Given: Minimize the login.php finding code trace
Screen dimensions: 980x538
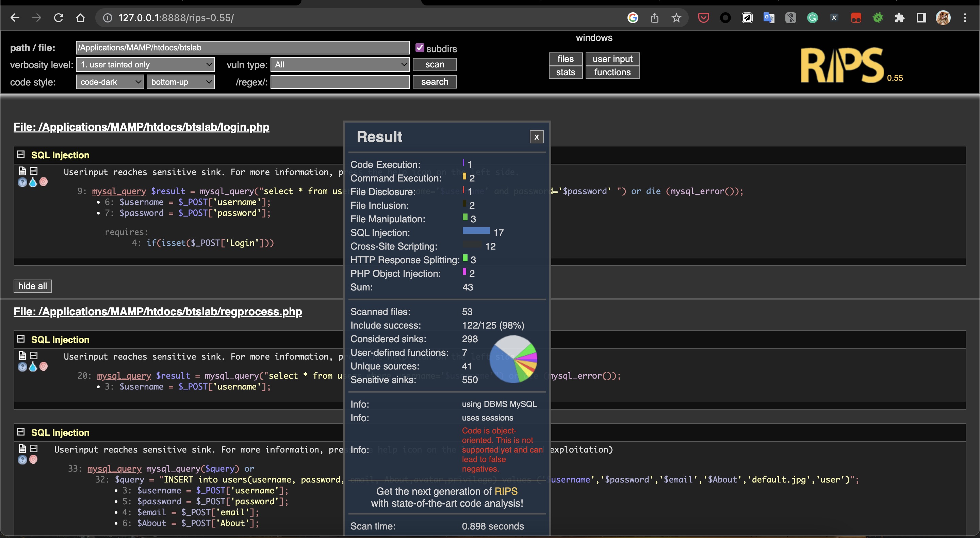Looking at the screenshot, I should pyautogui.click(x=34, y=171).
